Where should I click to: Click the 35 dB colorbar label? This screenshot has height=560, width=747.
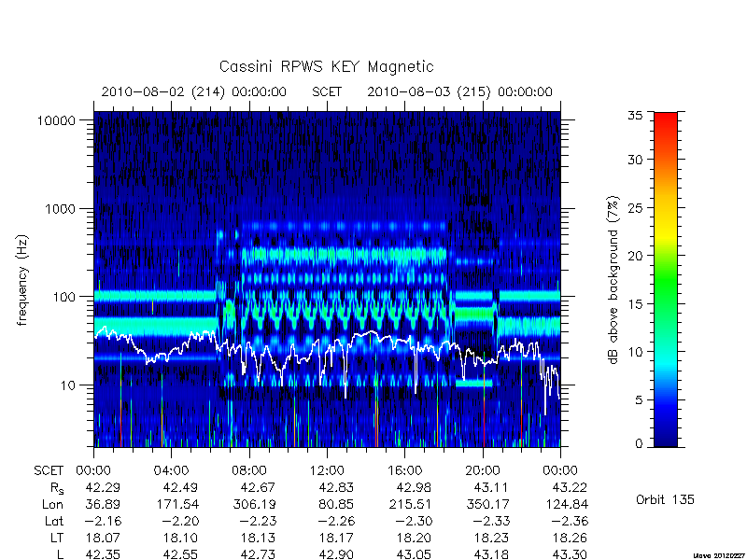coord(635,116)
